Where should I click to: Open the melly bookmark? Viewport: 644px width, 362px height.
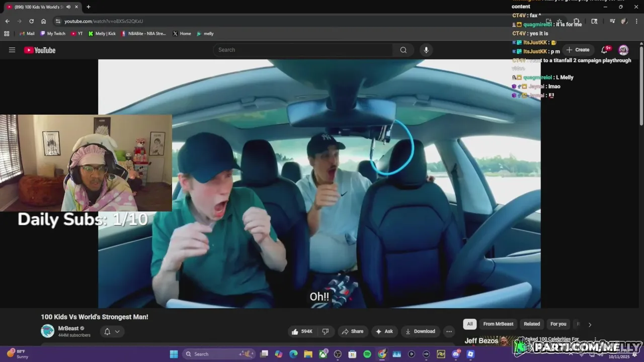point(205,34)
